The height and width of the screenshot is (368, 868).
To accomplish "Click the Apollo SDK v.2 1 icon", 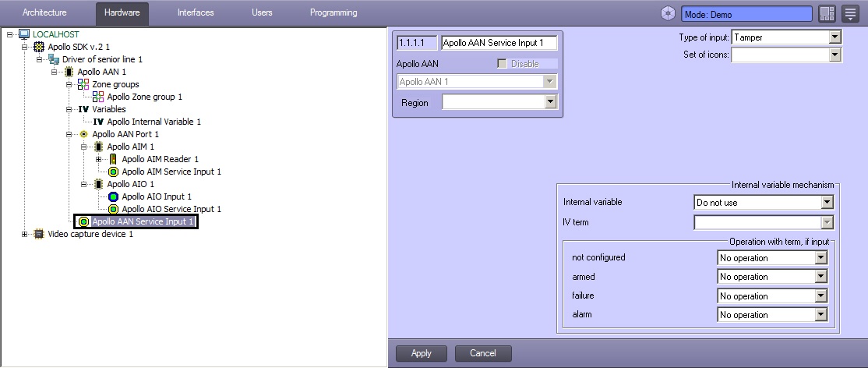I will 39,47.
